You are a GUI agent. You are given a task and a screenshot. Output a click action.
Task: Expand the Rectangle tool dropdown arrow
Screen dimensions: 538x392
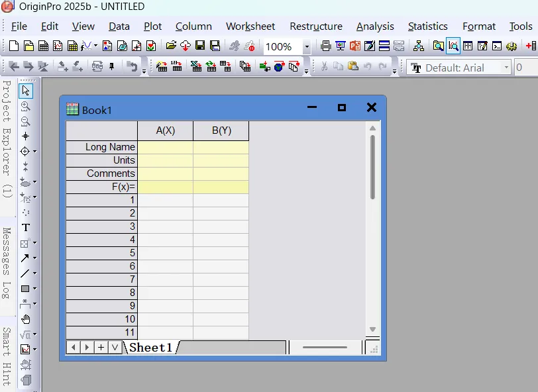pyautogui.click(x=34, y=289)
